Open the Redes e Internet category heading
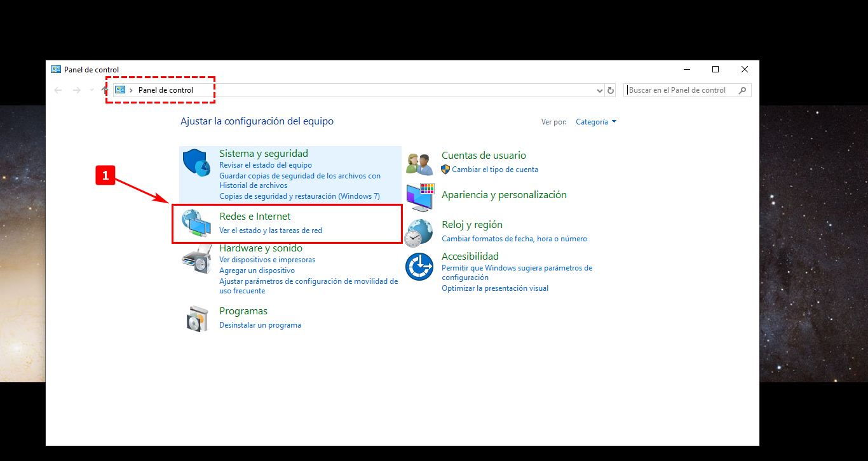The height and width of the screenshot is (461, 868). coord(255,217)
